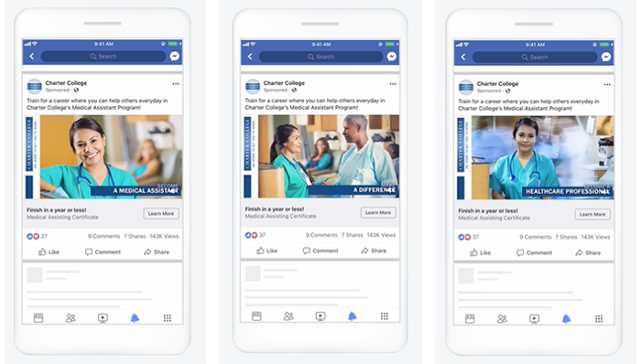Image resolution: width=641 pixels, height=364 pixels.
Task: Like the post in the middle phone
Action: tap(266, 251)
